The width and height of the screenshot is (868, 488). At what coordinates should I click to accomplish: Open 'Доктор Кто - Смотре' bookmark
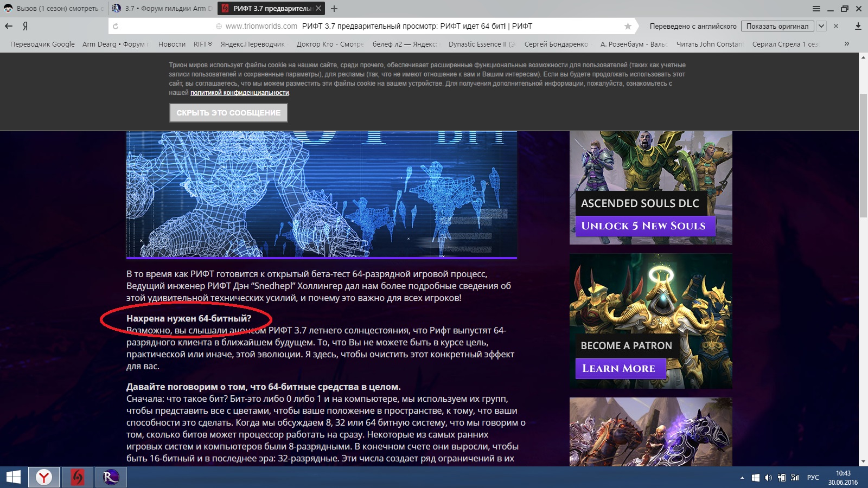(x=330, y=44)
